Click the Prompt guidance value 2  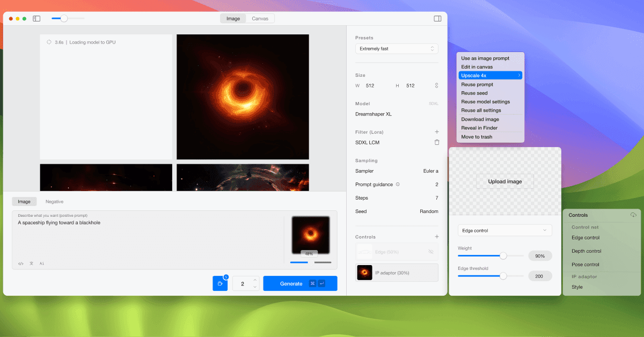click(437, 185)
